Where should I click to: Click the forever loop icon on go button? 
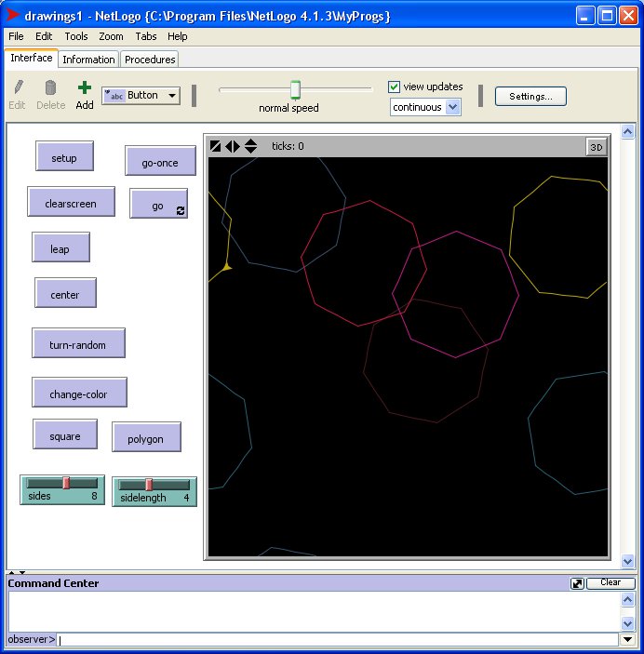[x=181, y=210]
